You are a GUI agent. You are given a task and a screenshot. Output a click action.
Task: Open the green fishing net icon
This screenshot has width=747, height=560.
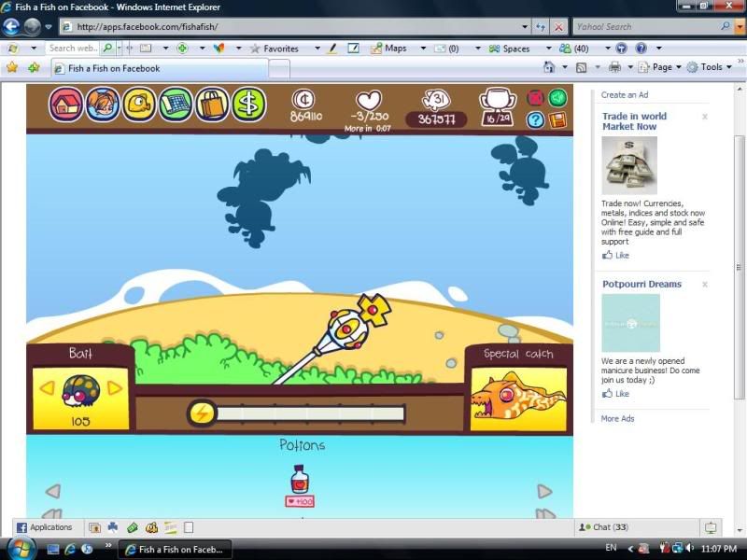pos(176,104)
